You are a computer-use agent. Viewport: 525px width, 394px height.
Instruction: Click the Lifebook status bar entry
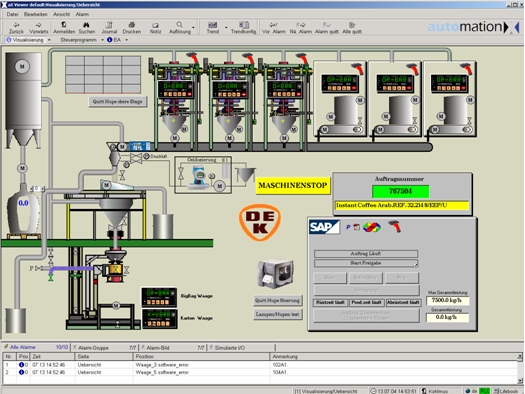click(506, 391)
